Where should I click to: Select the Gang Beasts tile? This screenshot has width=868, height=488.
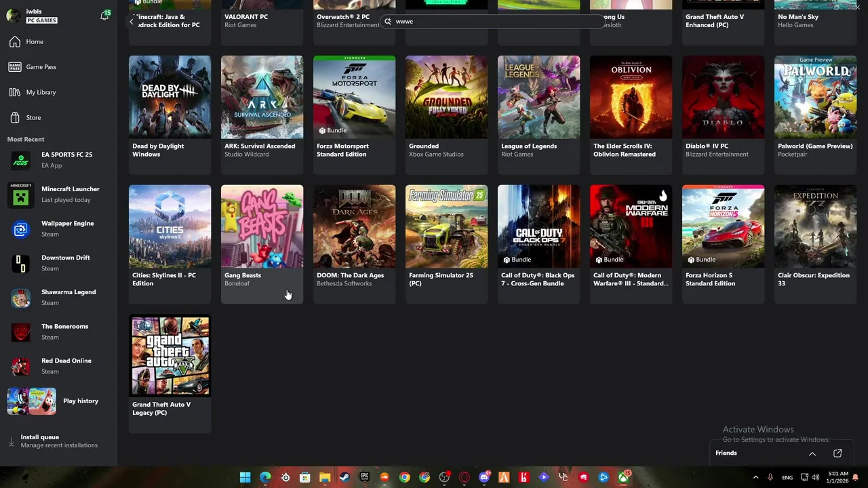pos(262,244)
